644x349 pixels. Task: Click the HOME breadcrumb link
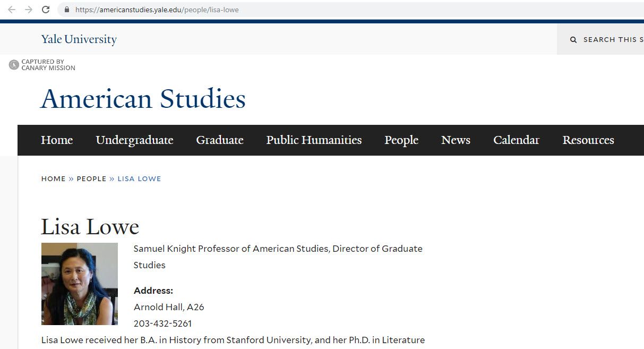tap(54, 179)
